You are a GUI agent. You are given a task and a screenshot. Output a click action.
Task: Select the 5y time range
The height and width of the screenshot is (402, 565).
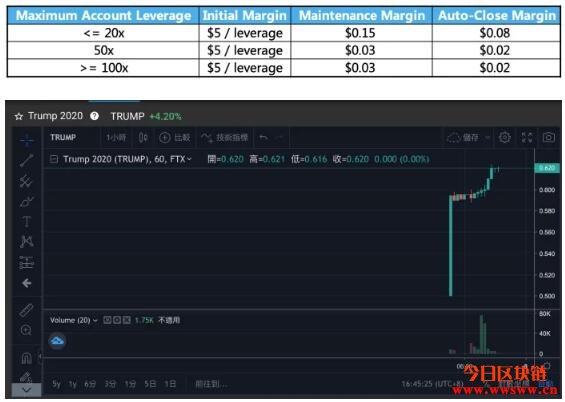(56, 384)
